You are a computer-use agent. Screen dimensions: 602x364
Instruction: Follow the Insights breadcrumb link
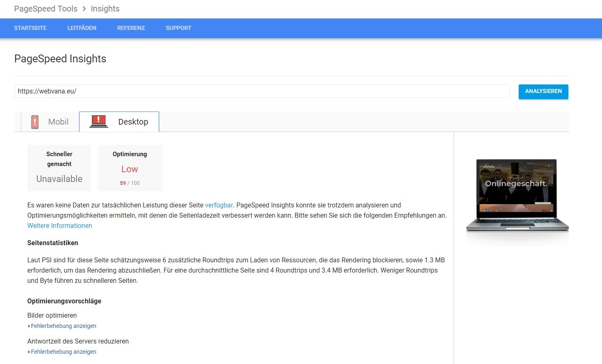(x=105, y=9)
